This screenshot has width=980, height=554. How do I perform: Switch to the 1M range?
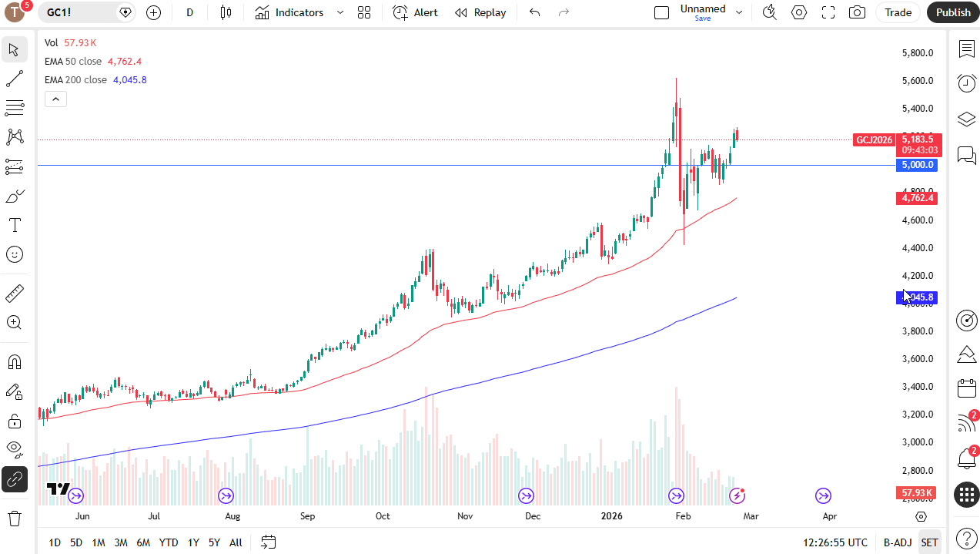99,542
